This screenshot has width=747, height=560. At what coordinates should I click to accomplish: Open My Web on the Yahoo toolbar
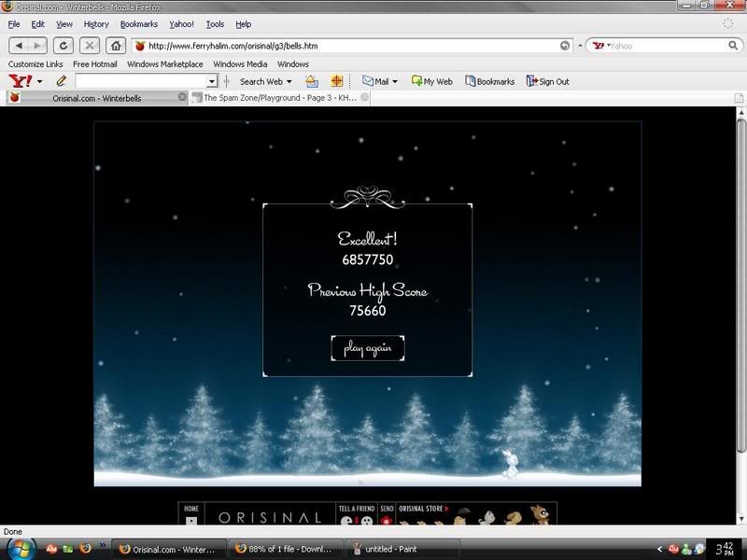coord(431,81)
